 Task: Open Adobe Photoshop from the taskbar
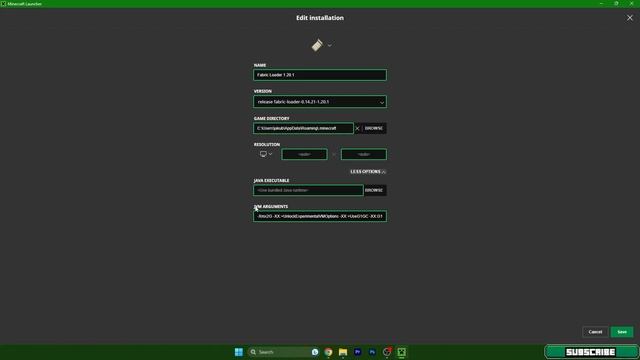[372, 352]
